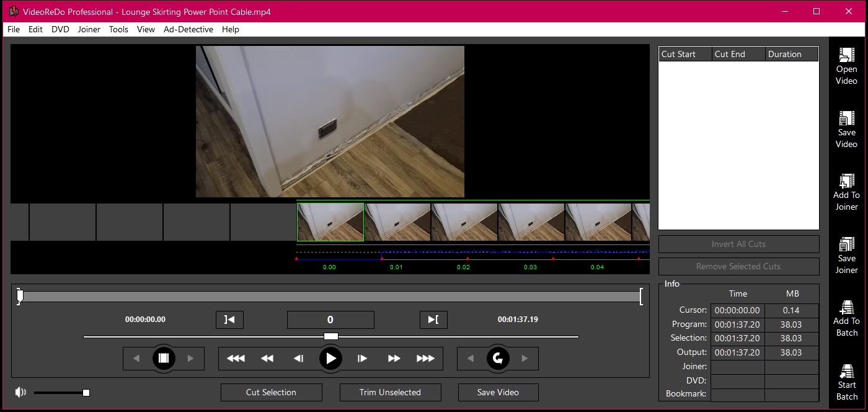
Task: Open the Ad-Detective menu
Action: click(188, 29)
